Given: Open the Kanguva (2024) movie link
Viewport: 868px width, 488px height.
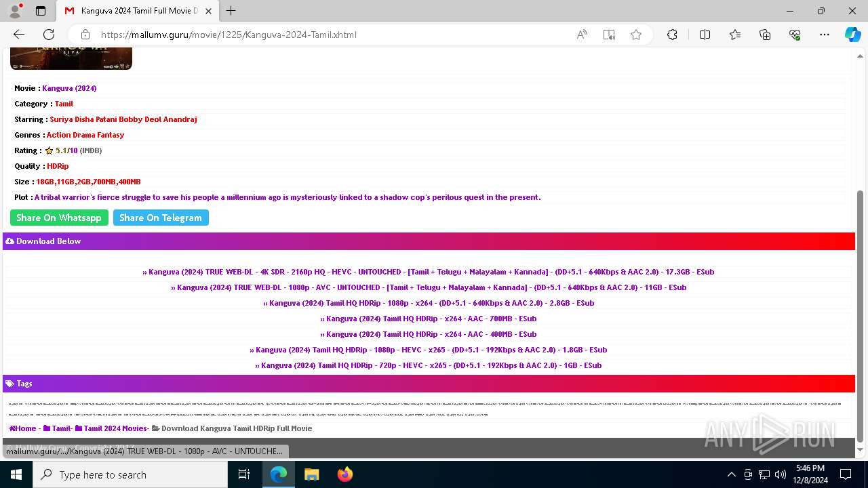Looking at the screenshot, I should [x=69, y=88].
